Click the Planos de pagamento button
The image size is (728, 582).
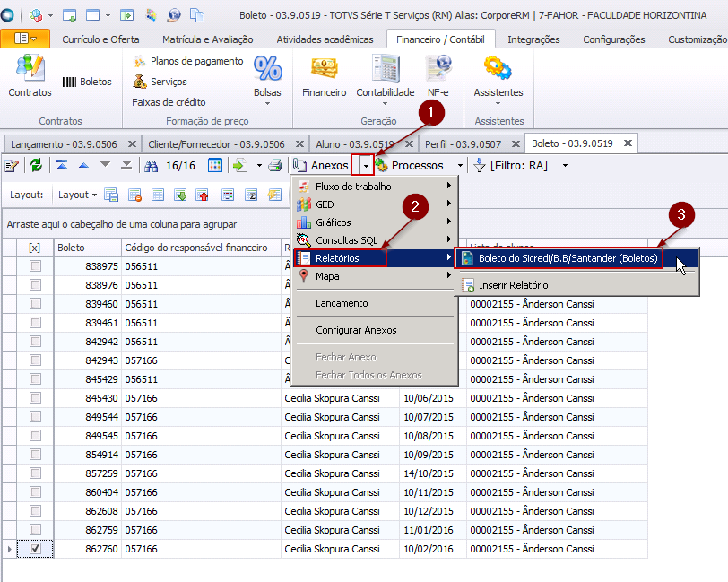point(188,61)
